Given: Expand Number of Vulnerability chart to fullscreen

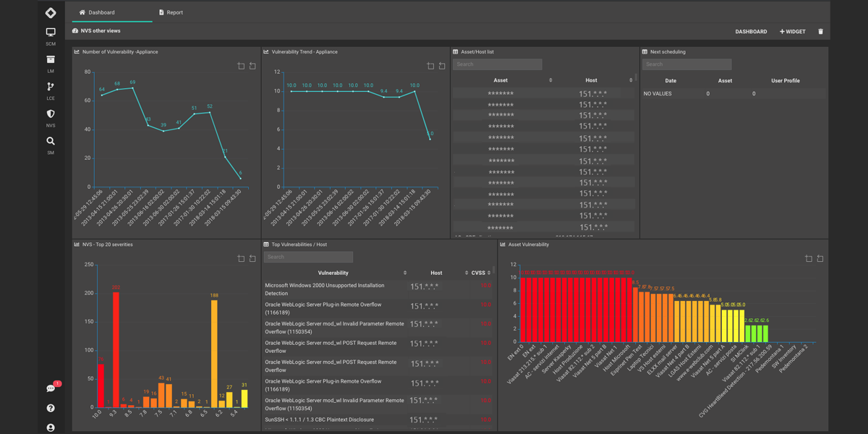Looking at the screenshot, I should coord(240,65).
